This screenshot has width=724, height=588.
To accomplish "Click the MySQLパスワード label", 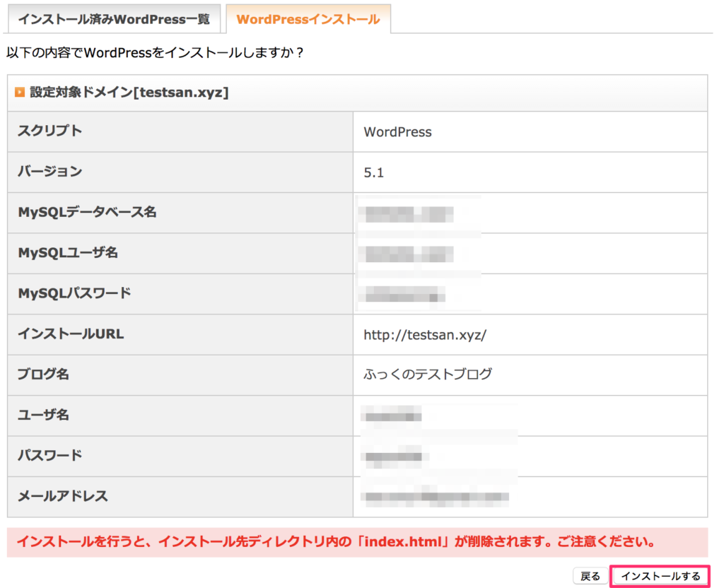I will (x=74, y=293).
